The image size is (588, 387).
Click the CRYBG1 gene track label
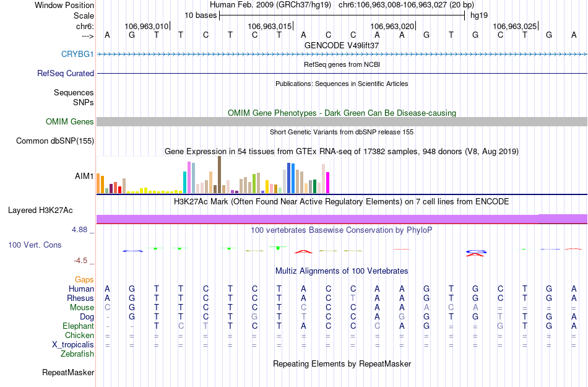[x=77, y=54]
